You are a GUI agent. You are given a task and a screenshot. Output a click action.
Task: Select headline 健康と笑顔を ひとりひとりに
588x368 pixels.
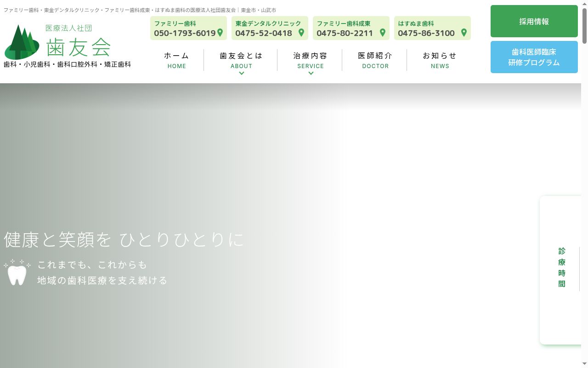tap(124, 240)
